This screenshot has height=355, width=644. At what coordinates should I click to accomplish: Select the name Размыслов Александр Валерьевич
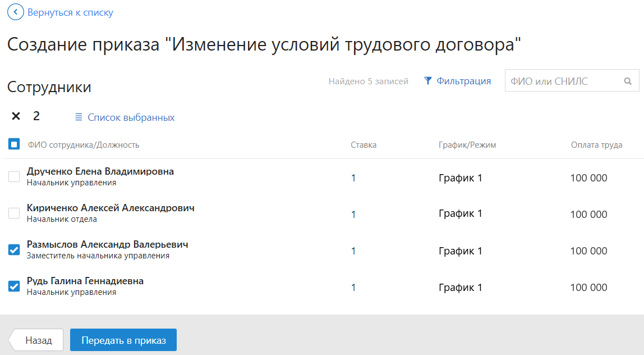point(107,245)
